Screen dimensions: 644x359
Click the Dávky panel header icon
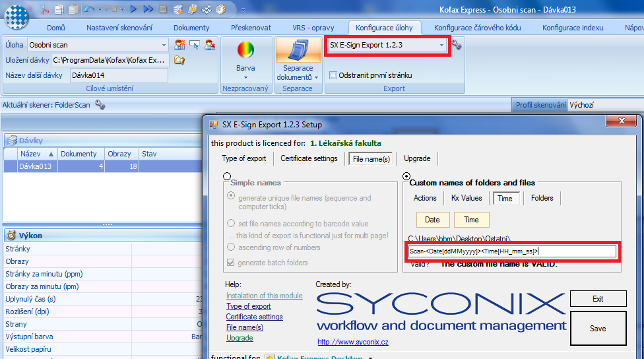click(11, 141)
